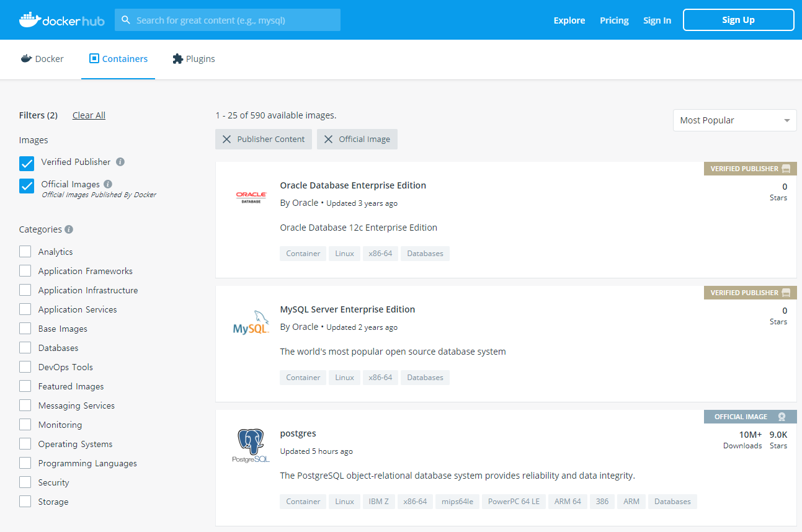Click the '9.0K Stars' count on postgres
This screenshot has height=532, width=802.
[x=778, y=440]
